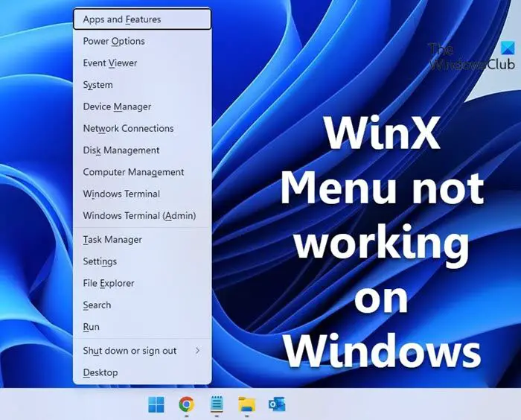Open the Run dialog entry

(142, 327)
